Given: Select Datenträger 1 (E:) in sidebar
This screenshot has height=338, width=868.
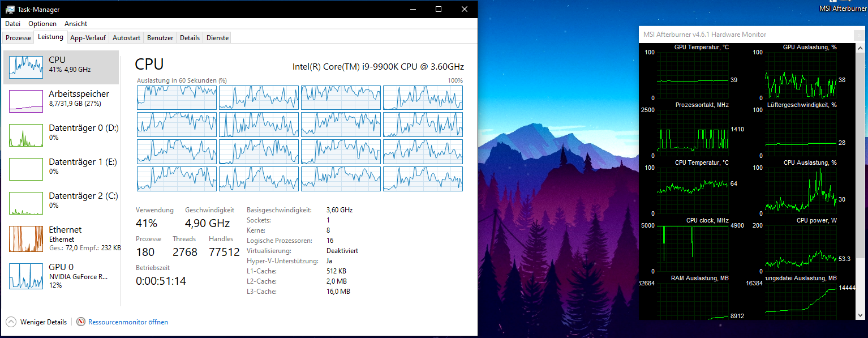Looking at the screenshot, I should (x=61, y=169).
